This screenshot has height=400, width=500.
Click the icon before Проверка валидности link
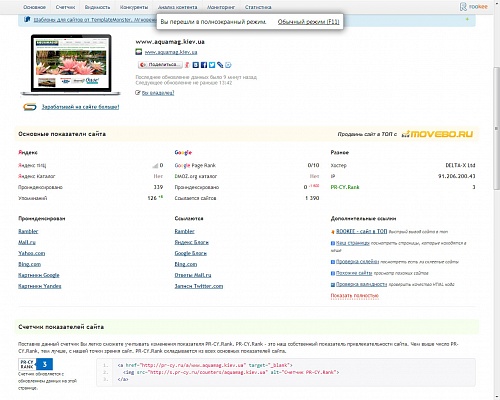coord(333,285)
